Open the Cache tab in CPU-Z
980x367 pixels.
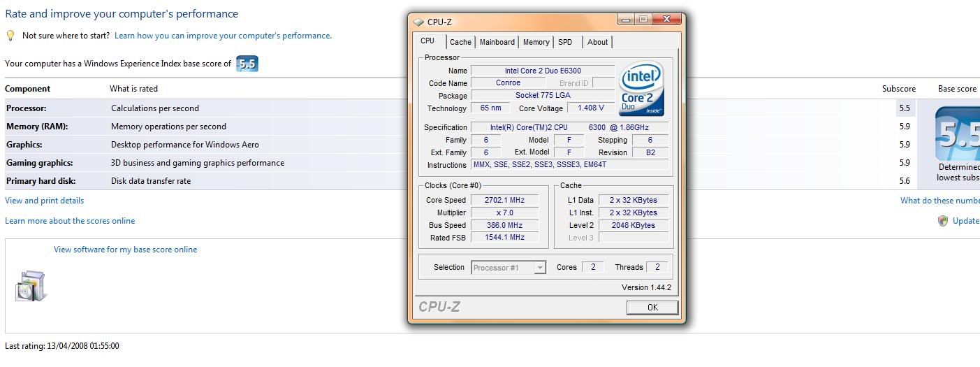460,42
